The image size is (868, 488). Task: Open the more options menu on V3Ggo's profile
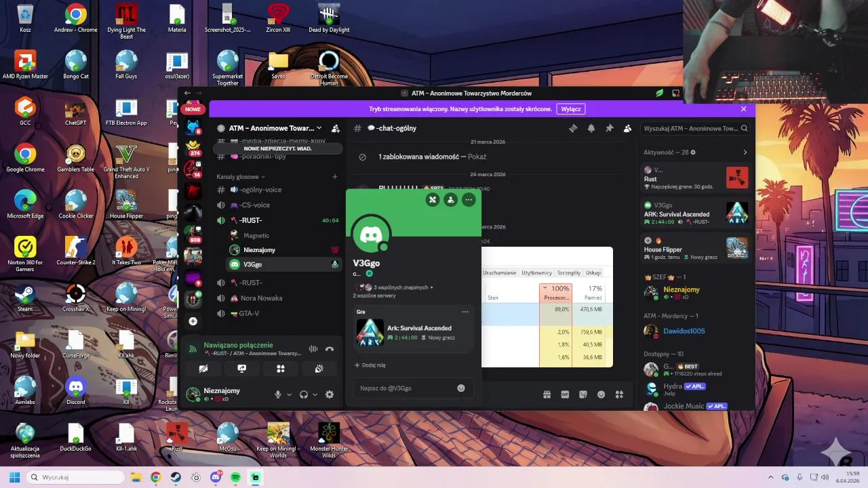[469, 200]
